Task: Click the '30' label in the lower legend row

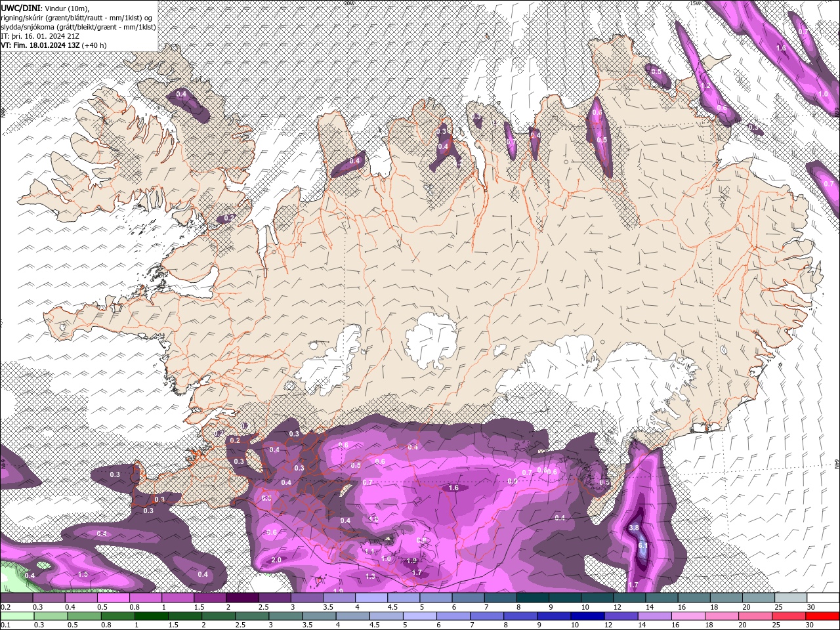Action: click(x=809, y=625)
